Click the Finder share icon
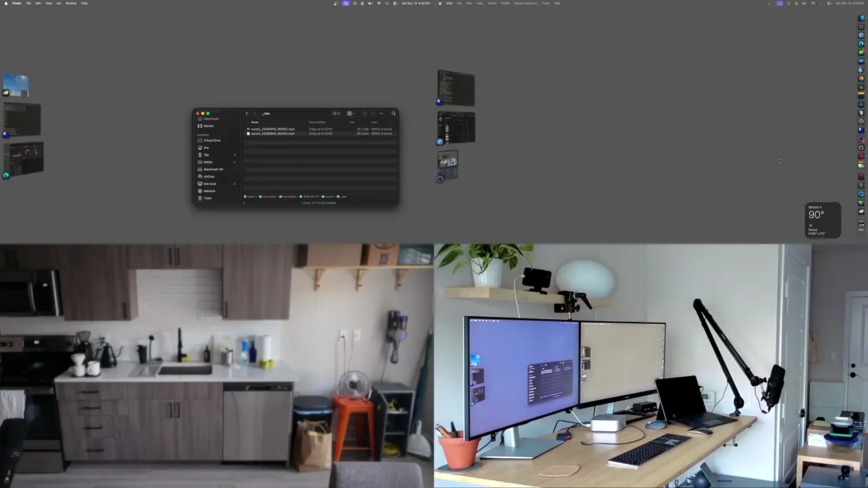Viewport: 868px width, 488px height. coord(364,113)
